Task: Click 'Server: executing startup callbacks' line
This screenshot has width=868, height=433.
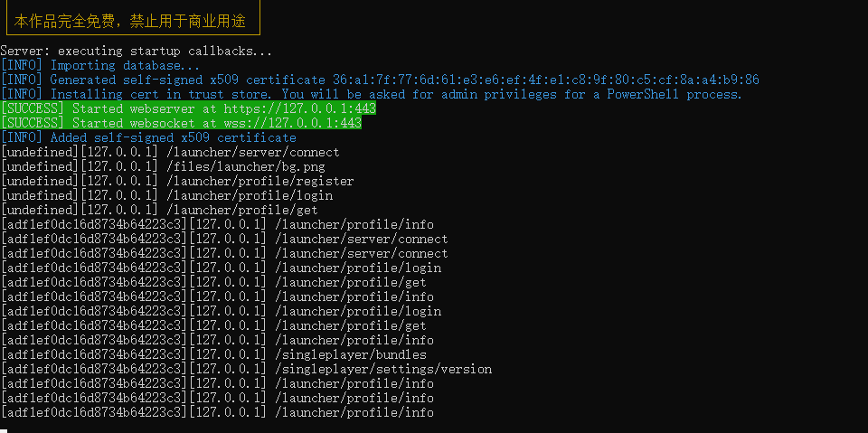Action: click(137, 52)
